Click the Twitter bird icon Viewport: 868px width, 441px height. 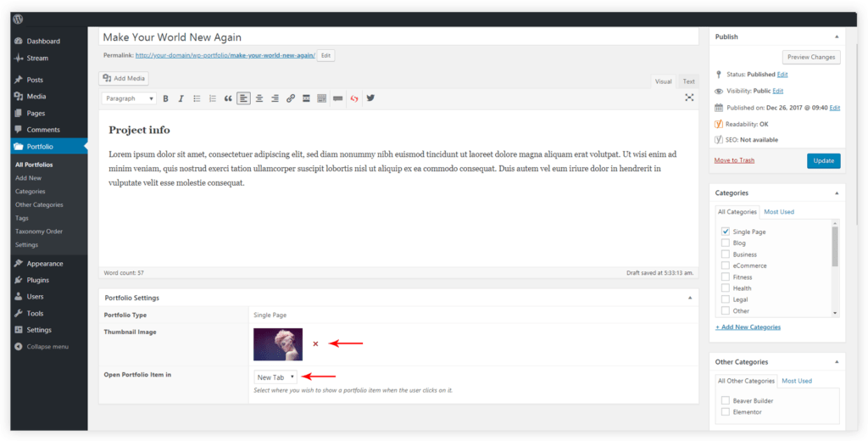(370, 98)
